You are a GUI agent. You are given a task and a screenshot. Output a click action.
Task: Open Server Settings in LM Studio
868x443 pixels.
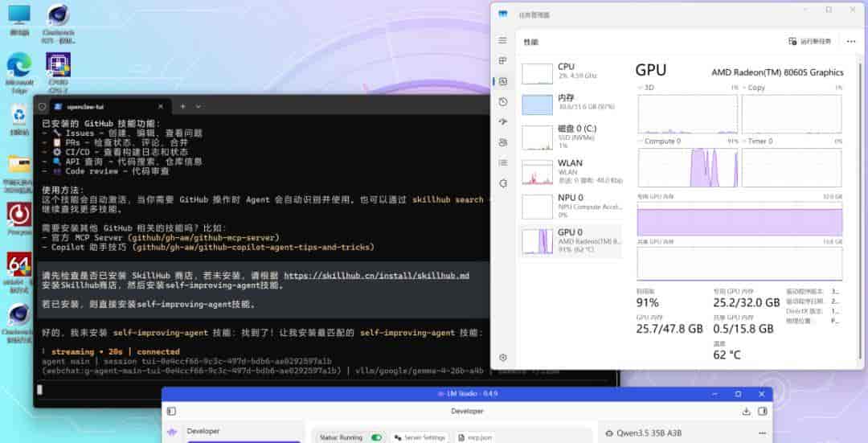pyautogui.click(x=419, y=437)
